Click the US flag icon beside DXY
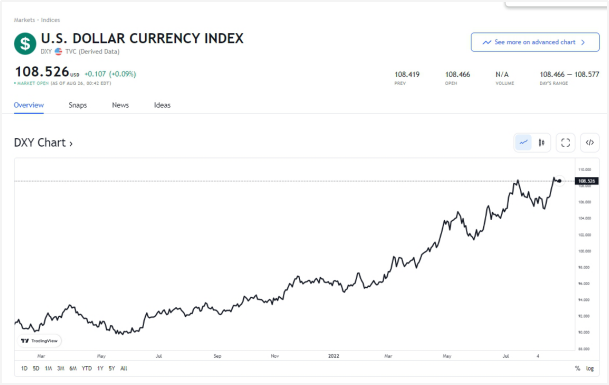 click(58, 51)
